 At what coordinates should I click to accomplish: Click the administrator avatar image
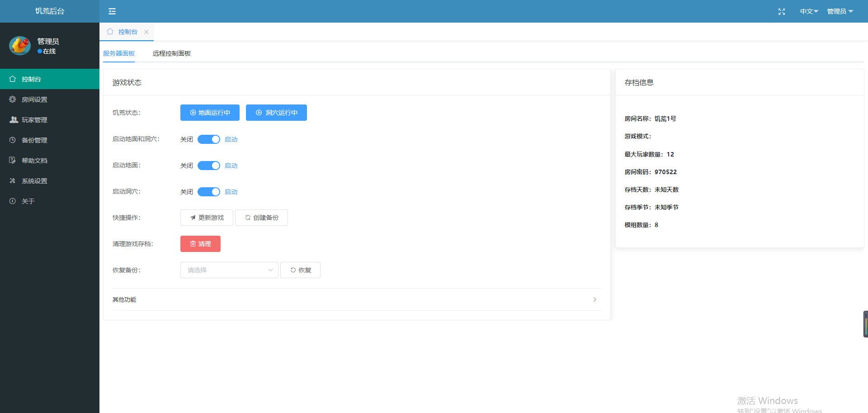click(20, 46)
